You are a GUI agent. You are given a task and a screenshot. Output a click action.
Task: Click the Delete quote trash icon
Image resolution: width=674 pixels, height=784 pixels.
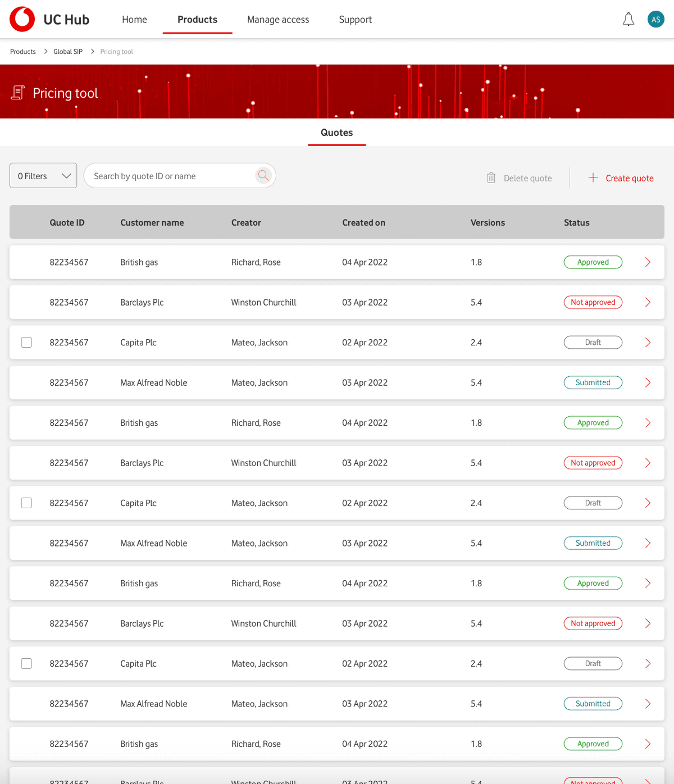tap(491, 178)
